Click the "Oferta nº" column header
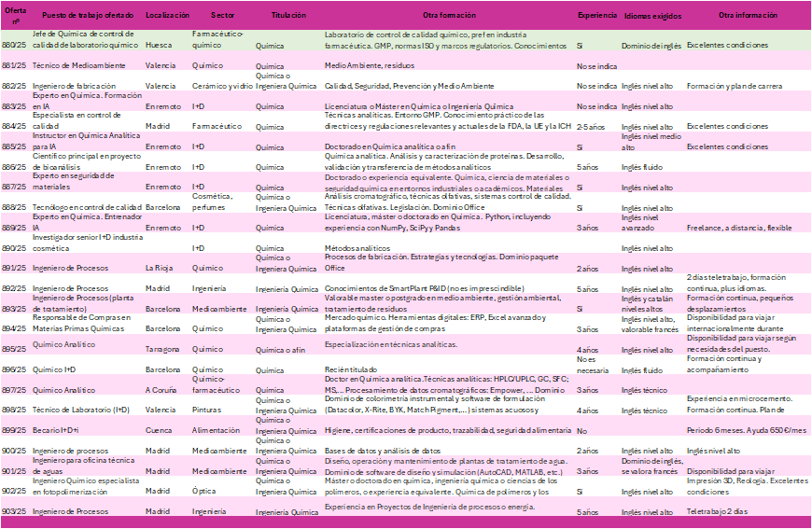Viewport: 812px width, 529px height. point(14,16)
